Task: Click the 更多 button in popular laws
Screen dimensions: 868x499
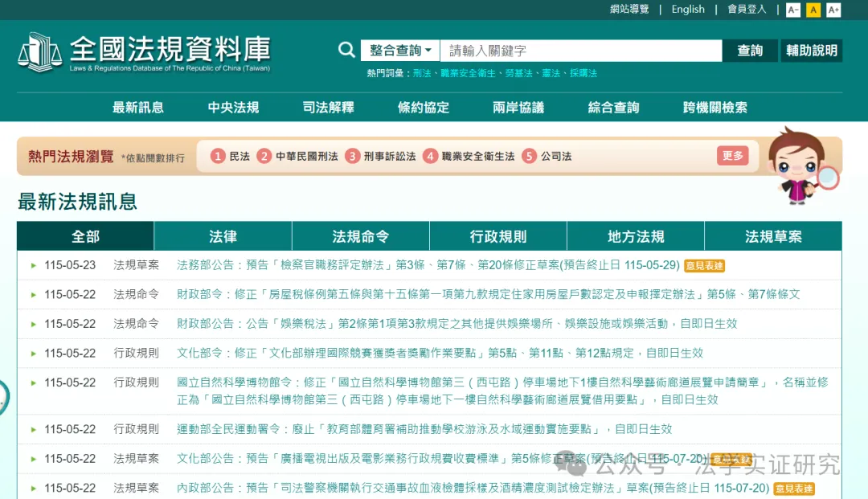Action: [732, 156]
